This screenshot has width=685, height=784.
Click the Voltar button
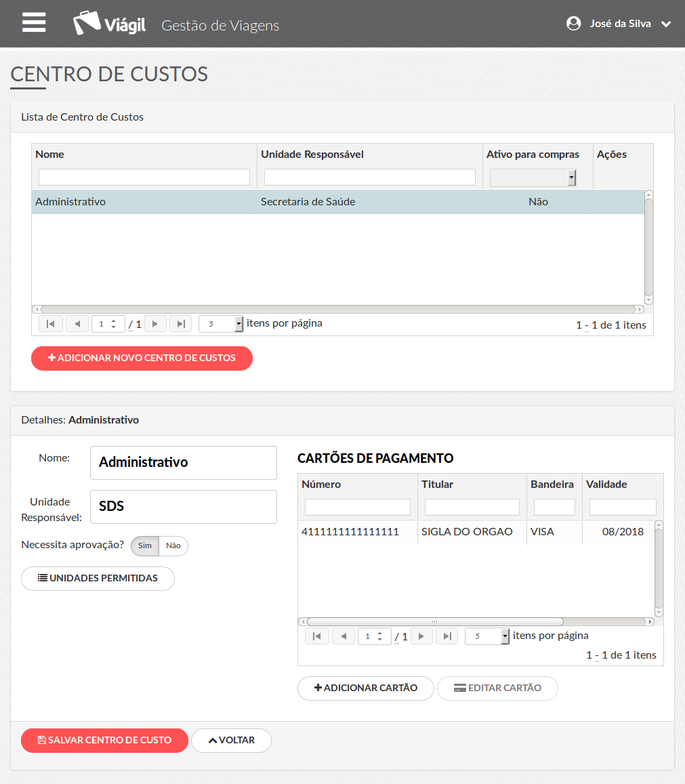(232, 740)
